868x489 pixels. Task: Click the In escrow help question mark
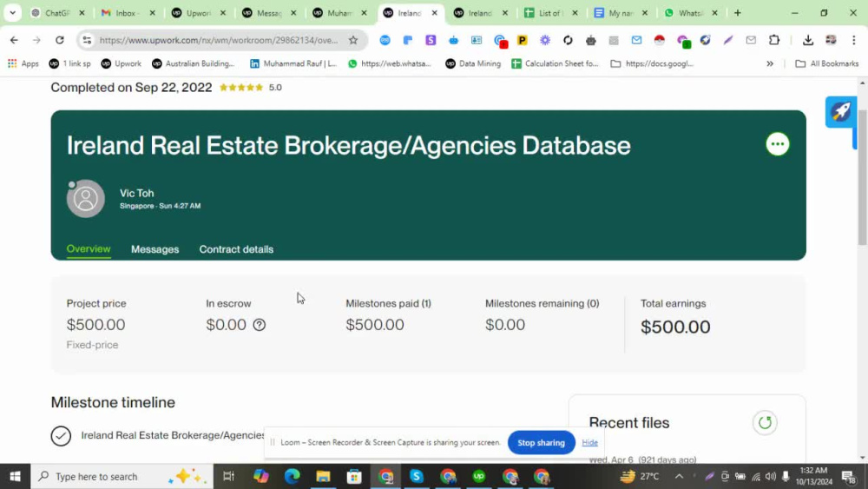pyautogui.click(x=259, y=325)
